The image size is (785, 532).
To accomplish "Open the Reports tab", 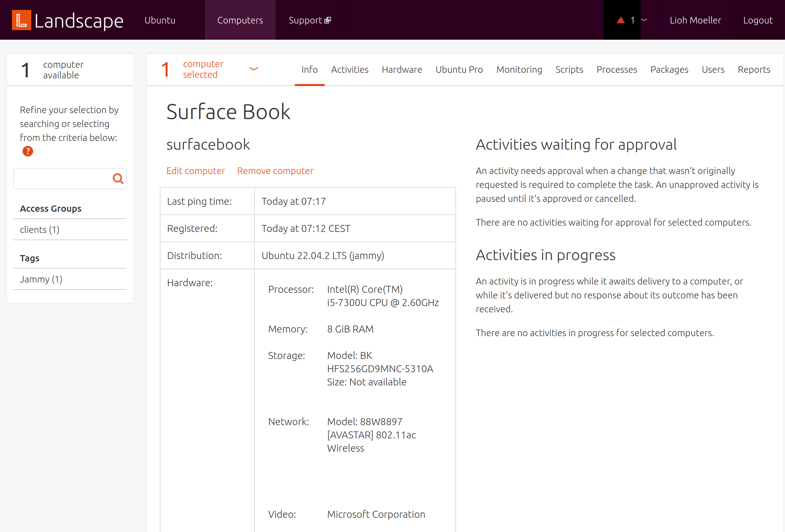I will pos(754,69).
